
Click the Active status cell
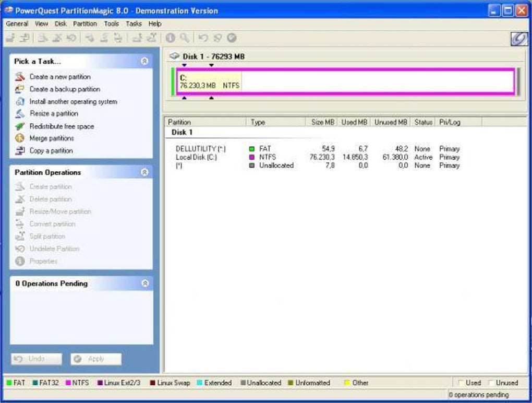point(423,157)
